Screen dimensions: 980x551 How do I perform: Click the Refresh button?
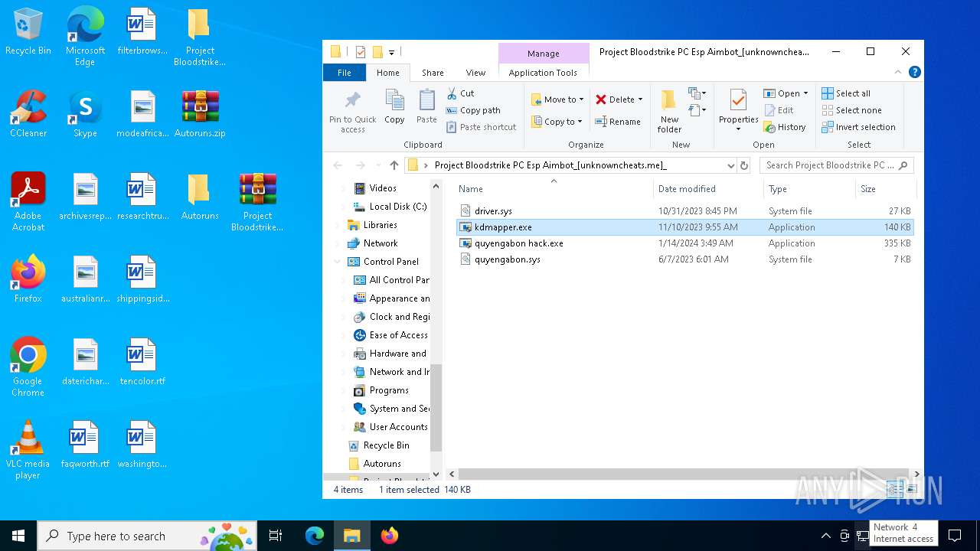[744, 165]
